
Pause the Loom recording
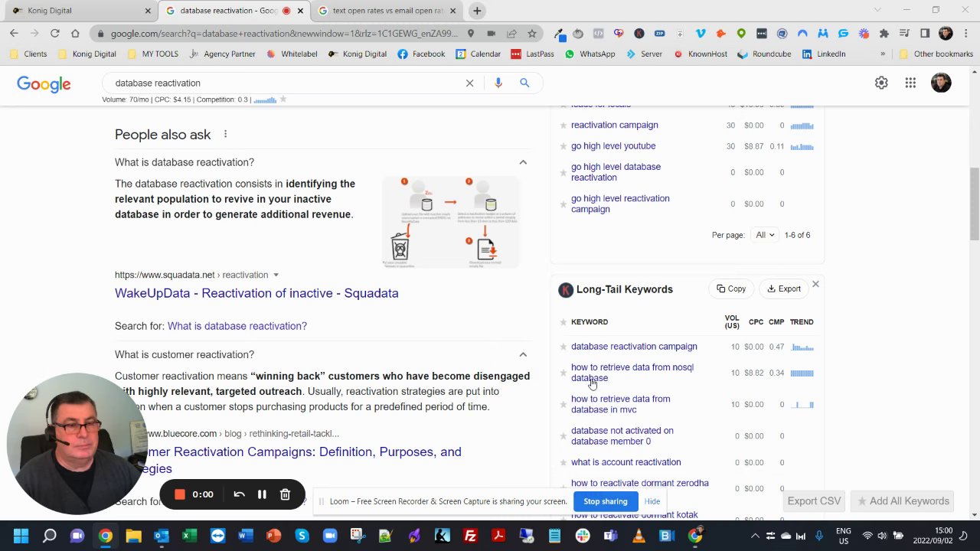[x=262, y=494]
